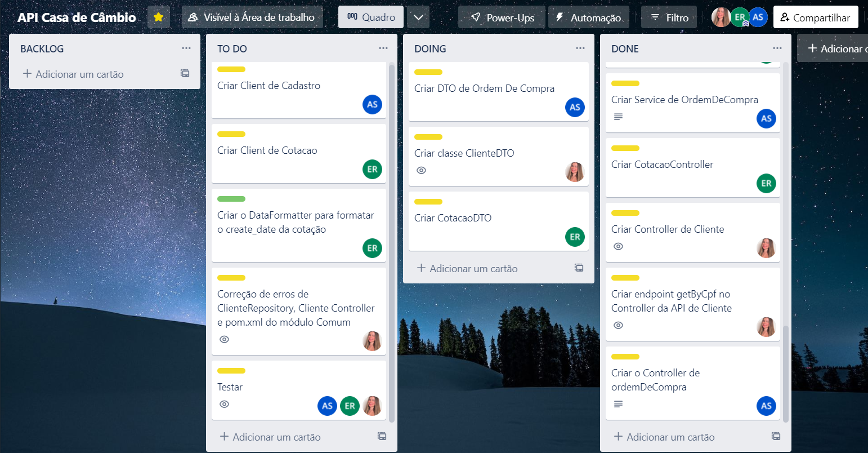Viewport: 868px width, 453px height.
Task: Toggle watch on Criar Controller de Cliente card
Action: click(618, 246)
